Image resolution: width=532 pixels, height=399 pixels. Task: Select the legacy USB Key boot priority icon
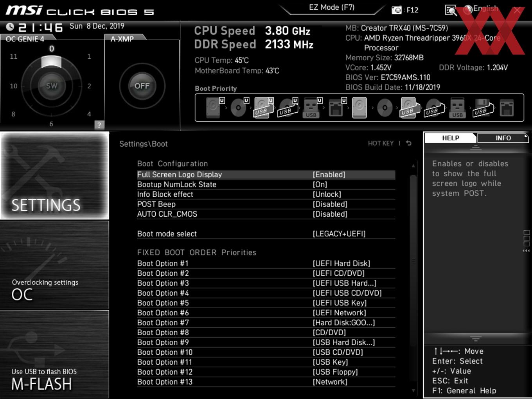(x=457, y=107)
